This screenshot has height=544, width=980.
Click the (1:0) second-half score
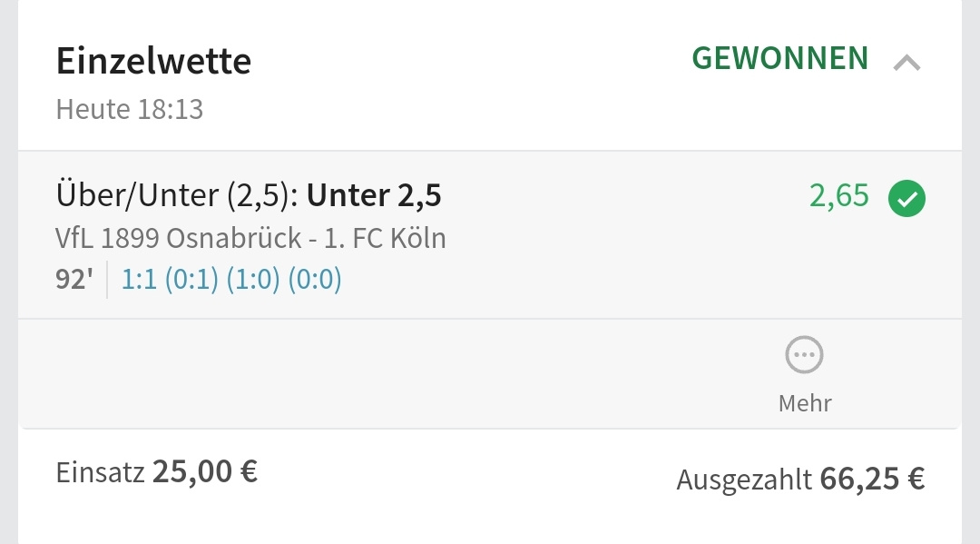(x=253, y=280)
